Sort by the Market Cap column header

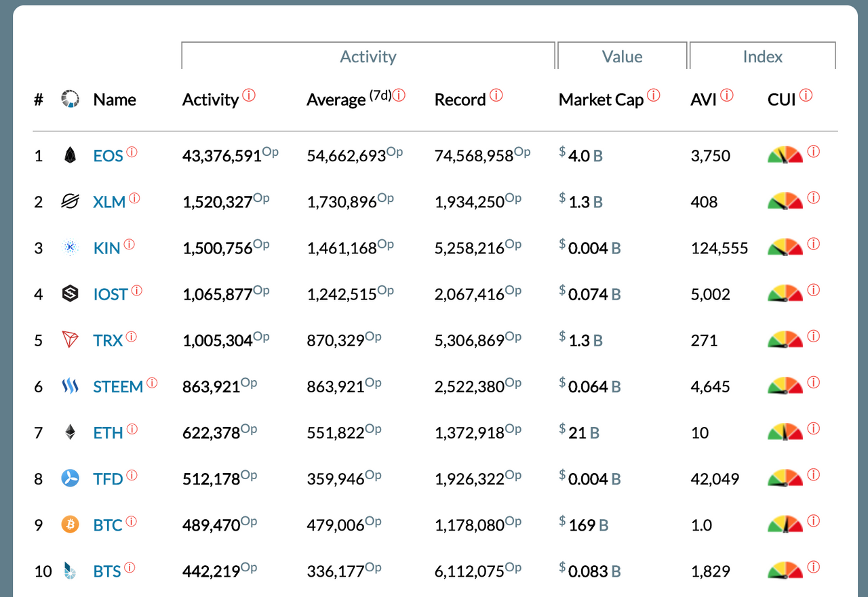[601, 100]
